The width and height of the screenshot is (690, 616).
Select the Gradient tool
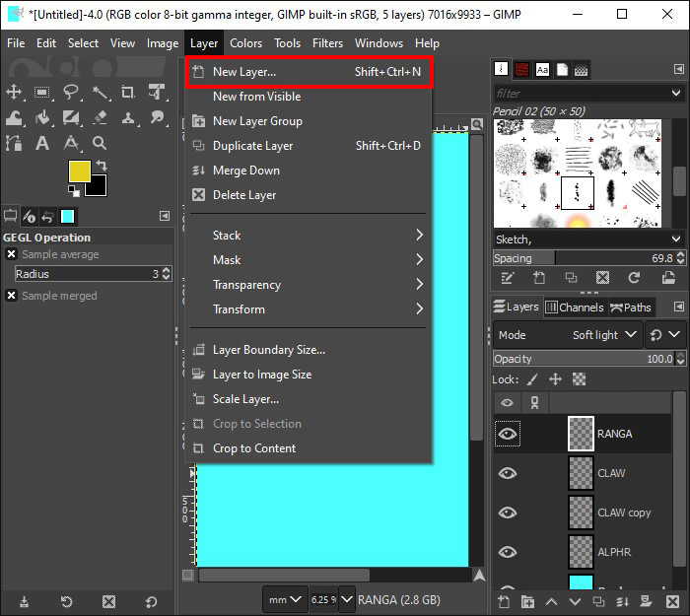point(70,117)
